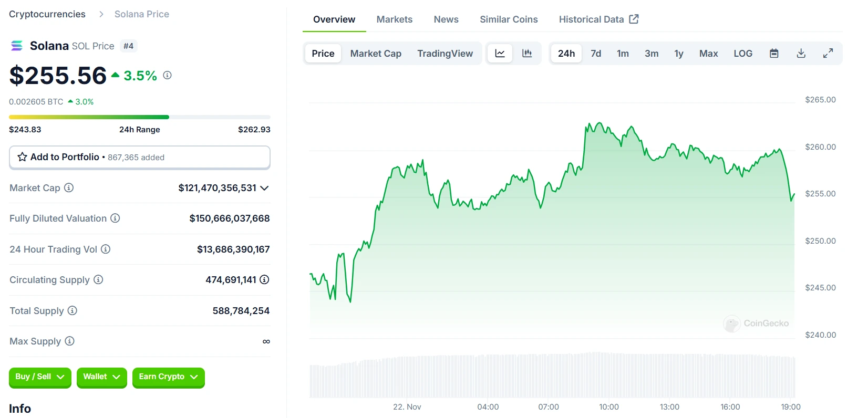This screenshot has width=868, height=418.
Task: Click the infinity max supply value
Action: [266, 341]
